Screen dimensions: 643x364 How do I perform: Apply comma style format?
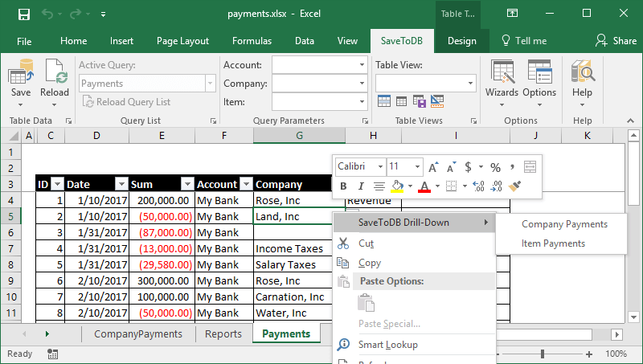512,166
